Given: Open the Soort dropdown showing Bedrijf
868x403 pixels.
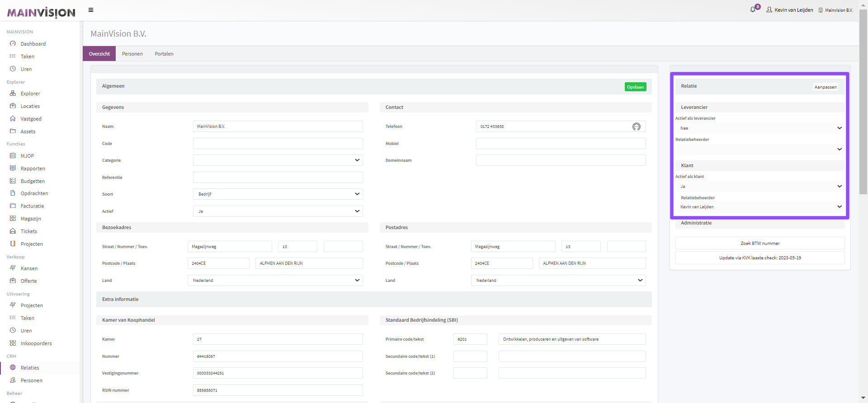Looking at the screenshot, I should click(x=278, y=194).
